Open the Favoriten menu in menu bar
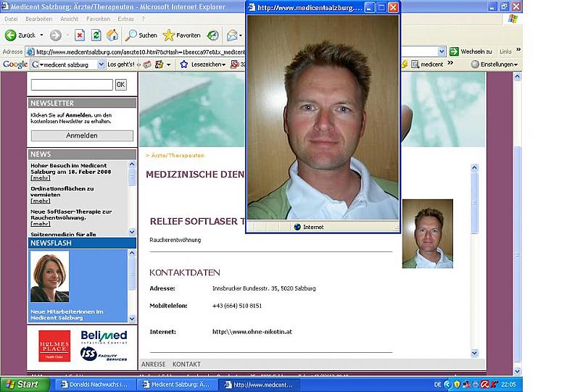580x392 pixels. coord(98,18)
